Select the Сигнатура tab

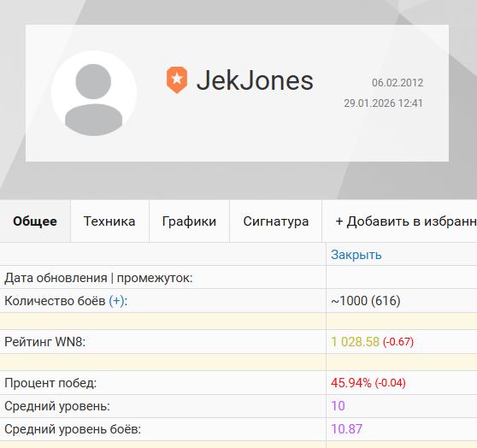[x=275, y=221]
